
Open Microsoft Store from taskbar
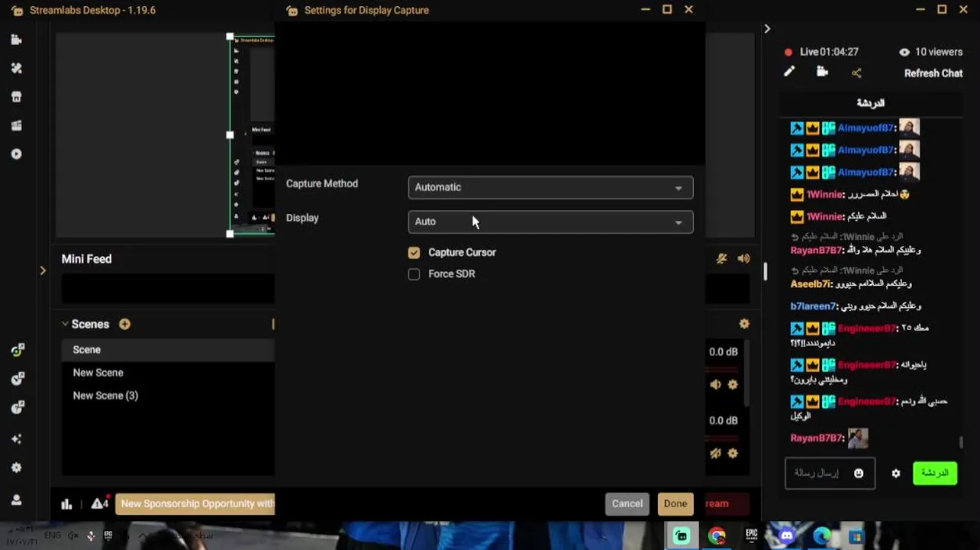click(856, 537)
